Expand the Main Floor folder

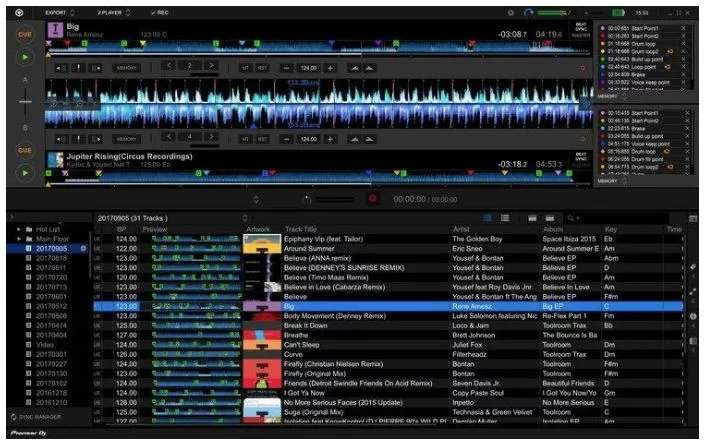pos(19,239)
